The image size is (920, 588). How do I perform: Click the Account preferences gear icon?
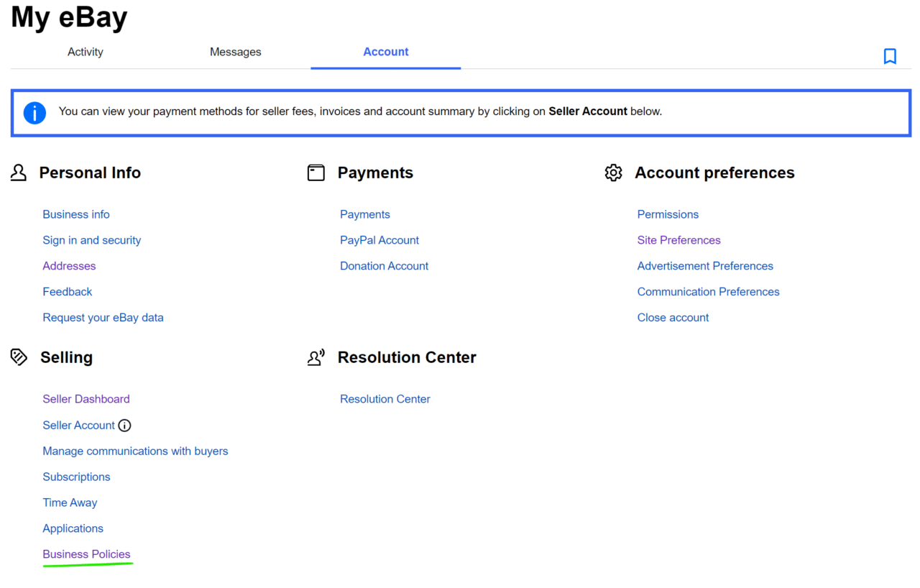613,172
